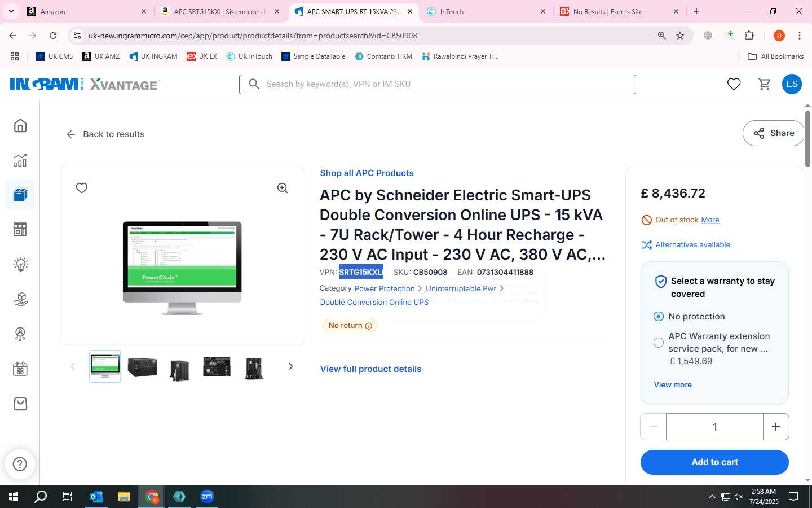Open Chrome three-dot menu
The width and height of the screenshot is (812, 508).
coord(800,36)
